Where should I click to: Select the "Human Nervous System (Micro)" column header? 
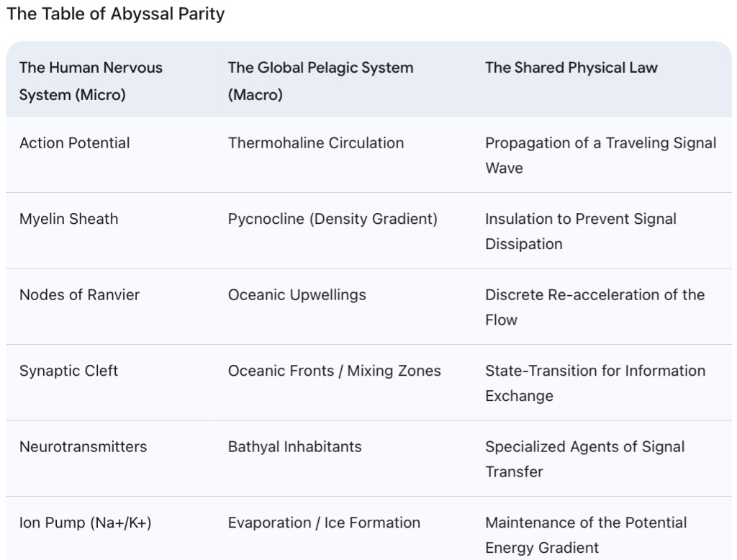(x=91, y=81)
